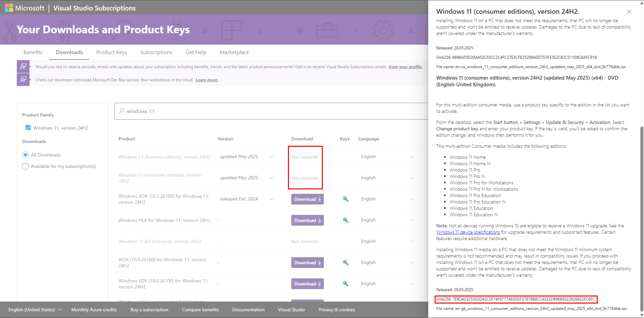
Task: Click the Dev Box notification icon
Action: [x=23, y=80]
